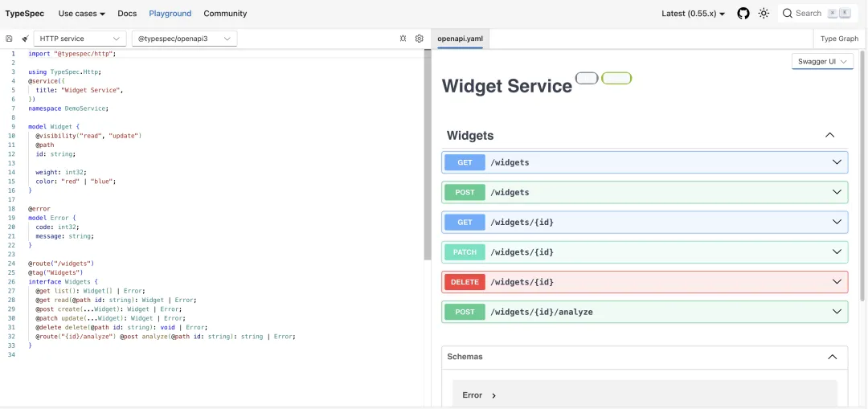This screenshot has height=409, width=868.
Task: Click the GET badge for /widgets/{id}
Action: [465, 222]
